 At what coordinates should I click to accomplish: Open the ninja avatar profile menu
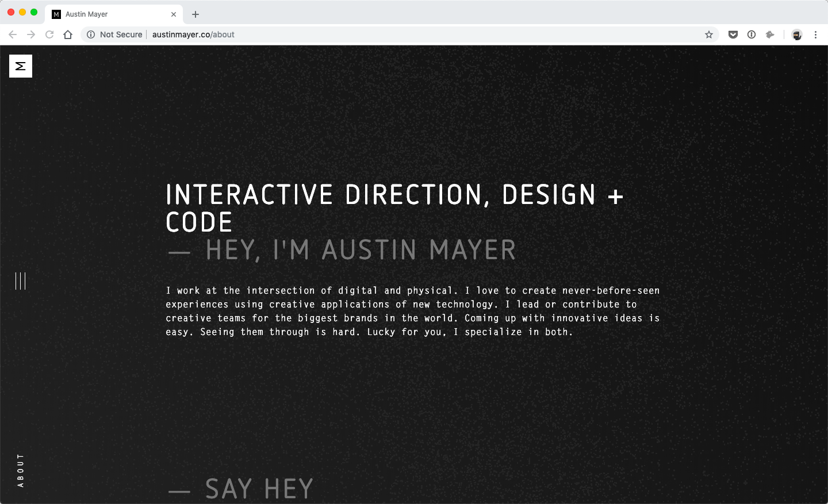[x=796, y=34]
